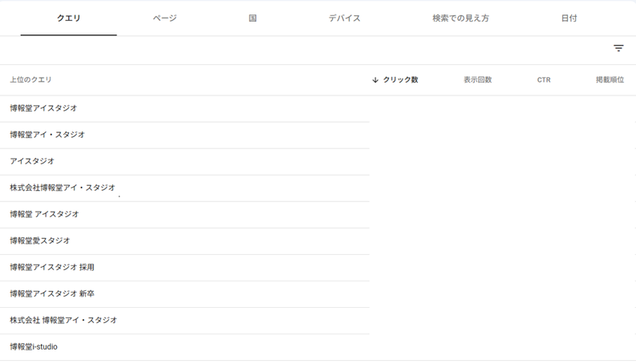636x364 pixels.
Task: Sort the table by CTR column
Action: pyautogui.click(x=544, y=80)
